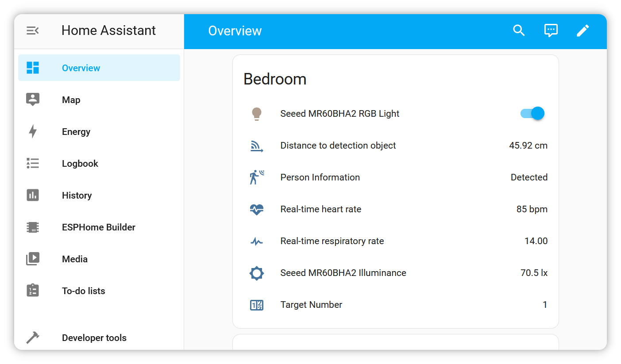Open ESPHome Builder
Image resolution: width=621 pixels, height=364 pixels.
pos(99,227)
